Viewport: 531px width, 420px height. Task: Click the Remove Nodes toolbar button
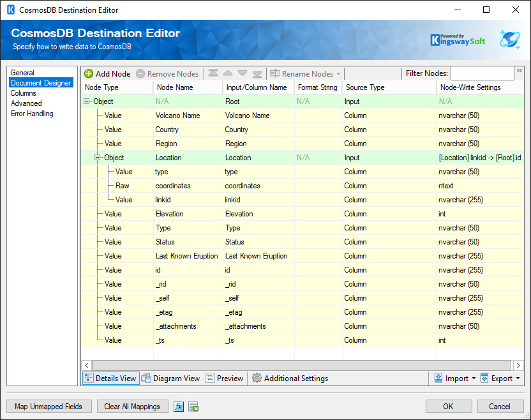click(167, 73)
